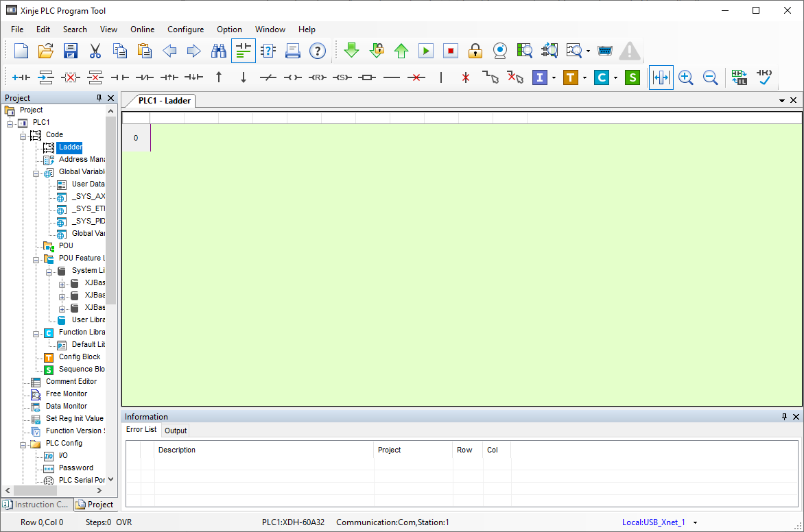Upload program with the green up arrow
The width and height of the screenshot is (804, 532).
tap(401, 51)
